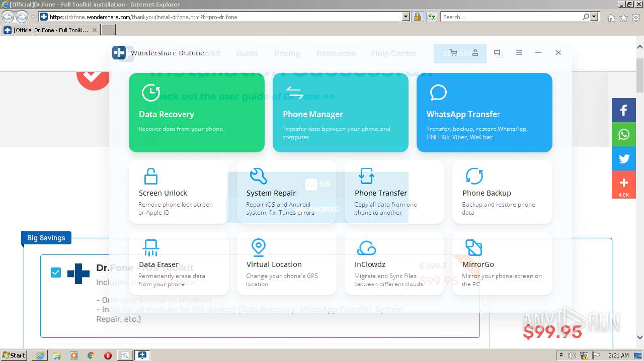The width and height of the screenshot is (644, 362).
Task: Open the Pricing menu on the webpage
Action: pyautogui.click(x=287, y=53)
